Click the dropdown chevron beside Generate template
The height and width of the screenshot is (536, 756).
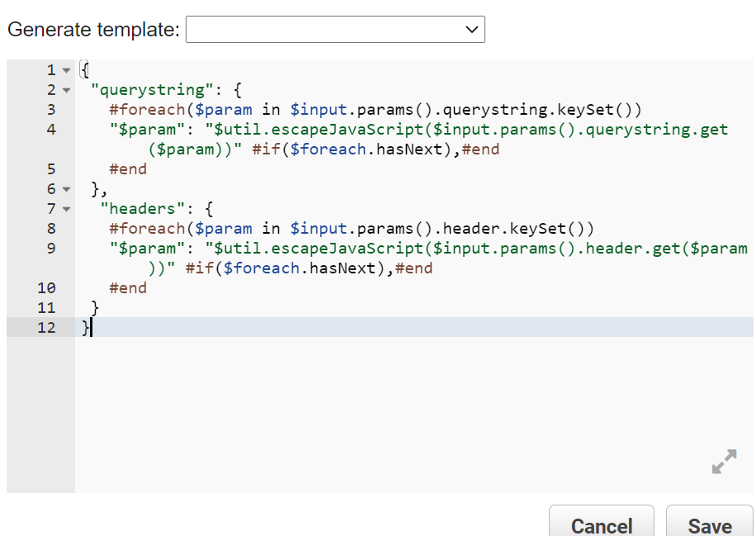tap(471, 29)
